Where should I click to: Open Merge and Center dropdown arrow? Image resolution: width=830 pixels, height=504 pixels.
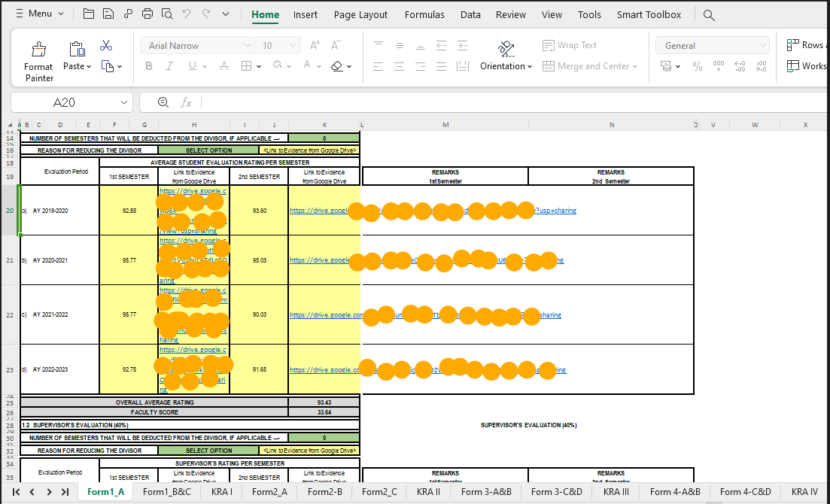click(x=634, y=67)
